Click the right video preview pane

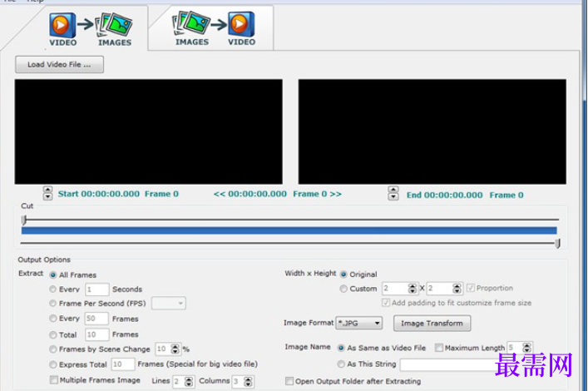point(432,131)
